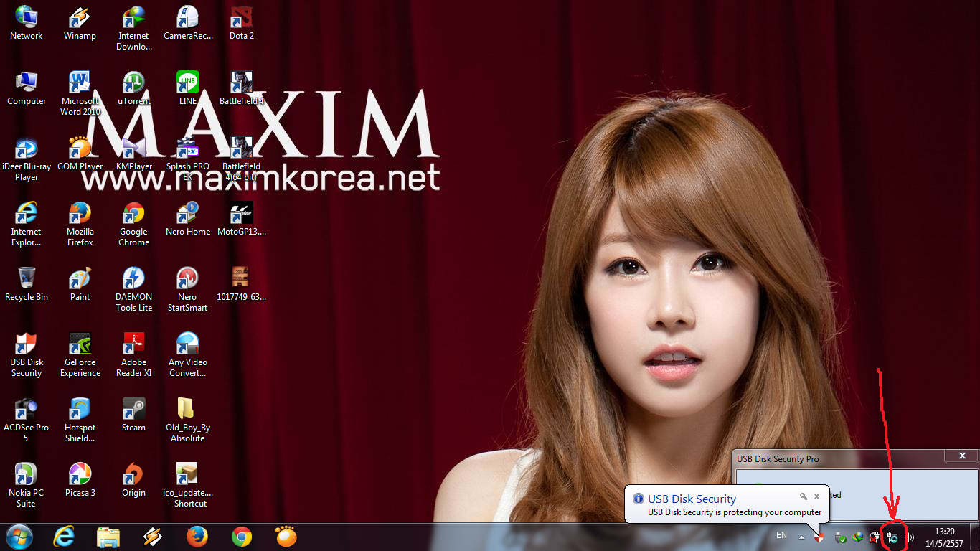Screen dimensions: 980x551
Task: Select the MotoGP13 desktop shortcut
Action: [242, 219]
